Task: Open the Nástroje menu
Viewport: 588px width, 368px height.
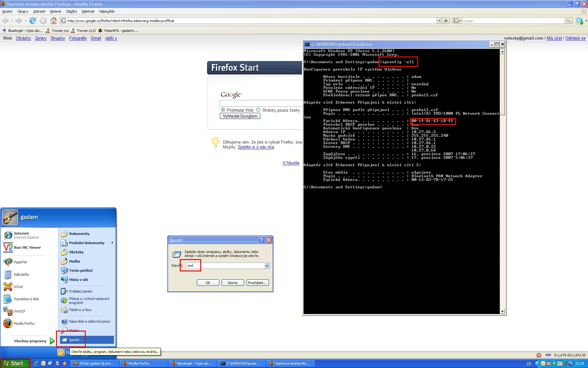Action: point(88,11)
